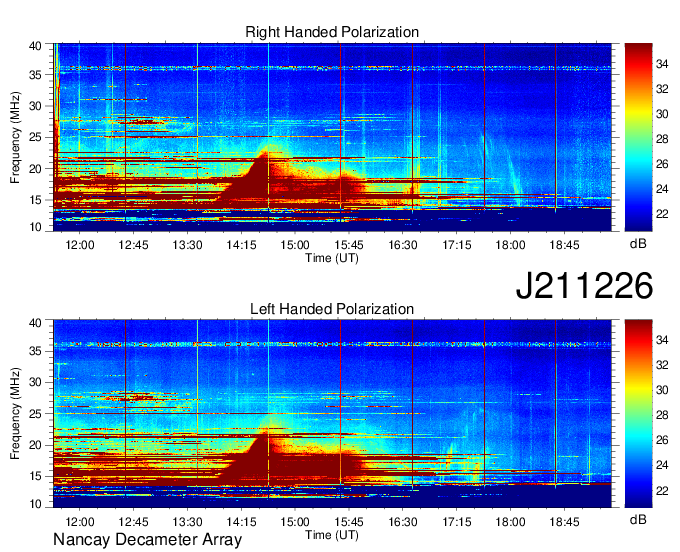Click the 16:30 time tick on Right Handed plot
This screenshot has width=680, height=552.
[x=403, y=245]
